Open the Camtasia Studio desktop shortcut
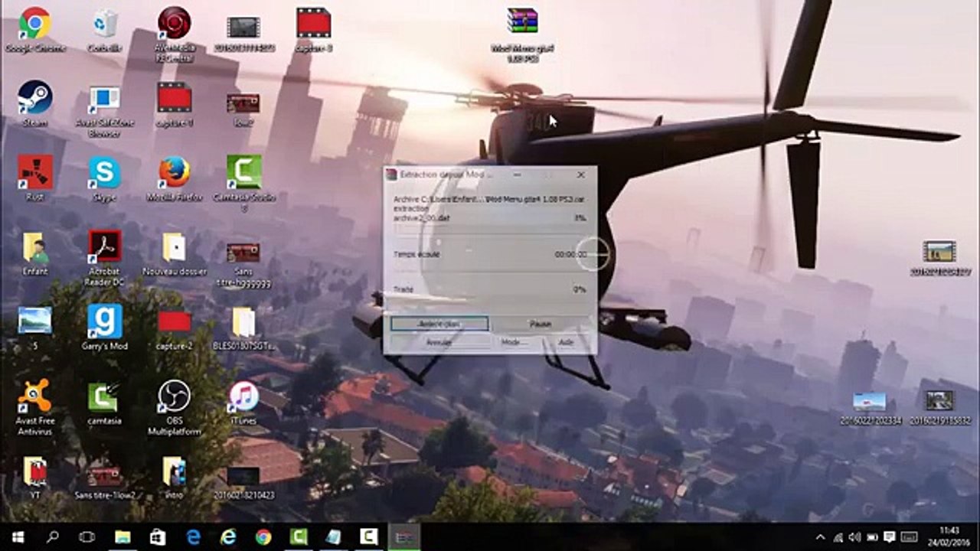Screen dimensions: 980x551 [x=244, y=182]
